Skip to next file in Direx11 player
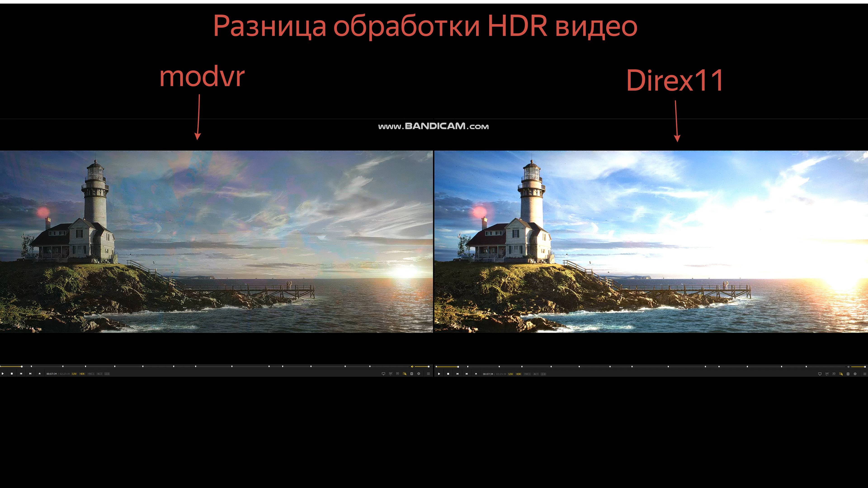The height and width of the screenshot is (488, 868). click(x=467, y=374)
